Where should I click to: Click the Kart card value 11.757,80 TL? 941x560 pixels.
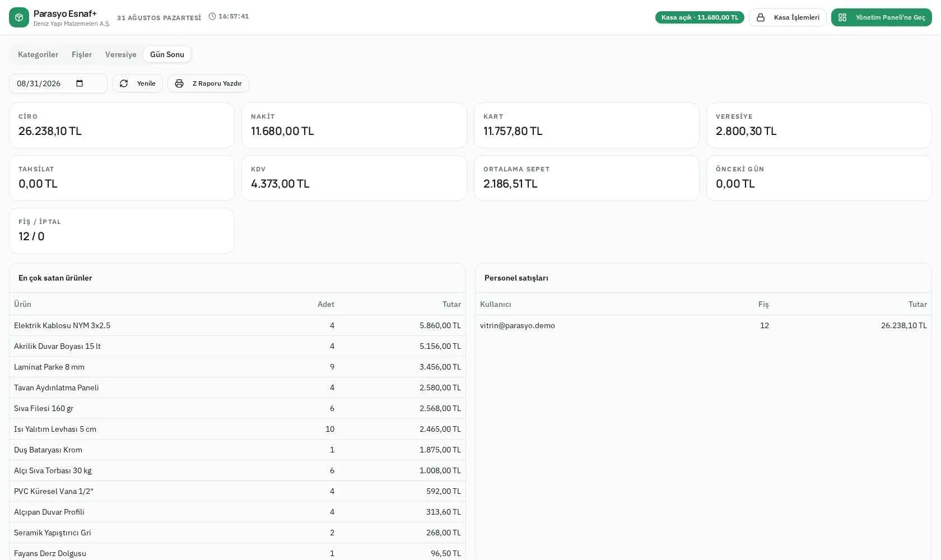tap(513, 131)
